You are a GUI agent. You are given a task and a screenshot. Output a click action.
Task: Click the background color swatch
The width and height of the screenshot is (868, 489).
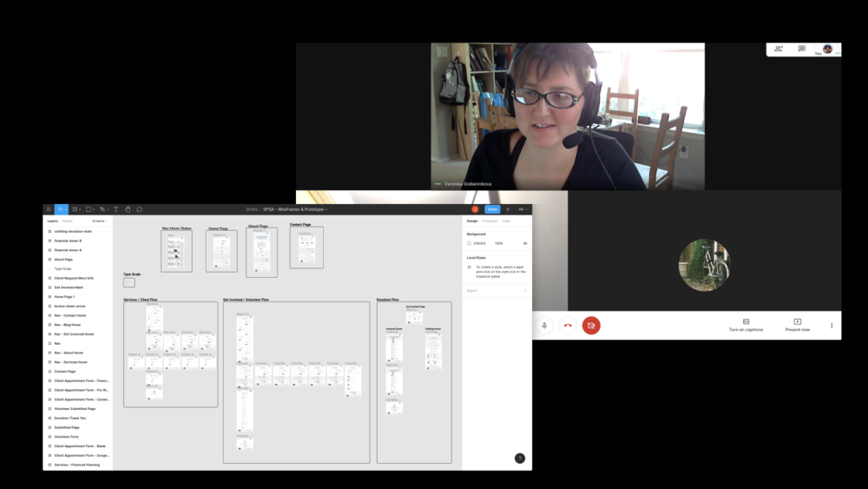[x=470, y=243]
